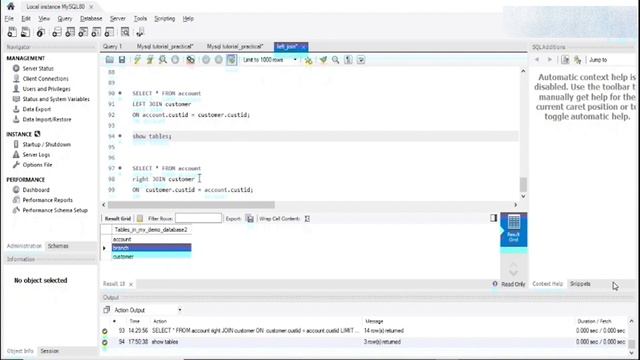Open the File menu
The width and height of the screenshot is (640, 360).
point(9,19)
